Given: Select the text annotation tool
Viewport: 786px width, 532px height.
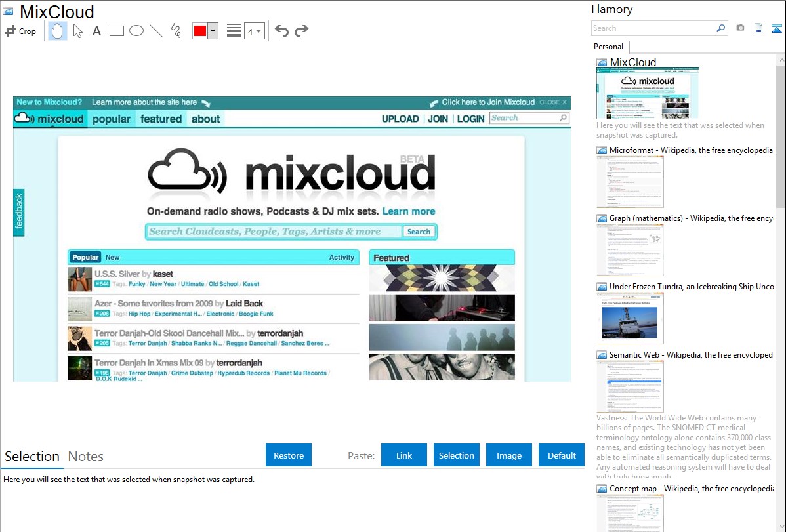Looking at the screenshot, I should point(96,31).
